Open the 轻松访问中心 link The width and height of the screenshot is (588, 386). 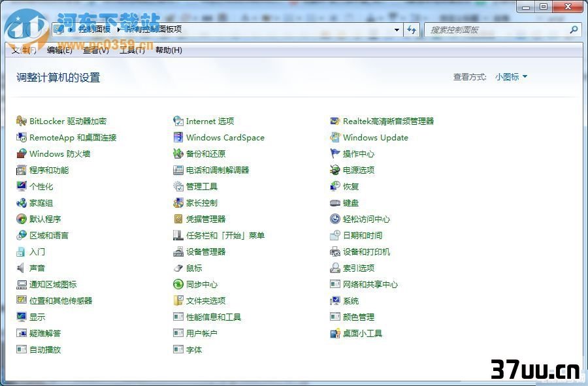[x=367, y=219]
